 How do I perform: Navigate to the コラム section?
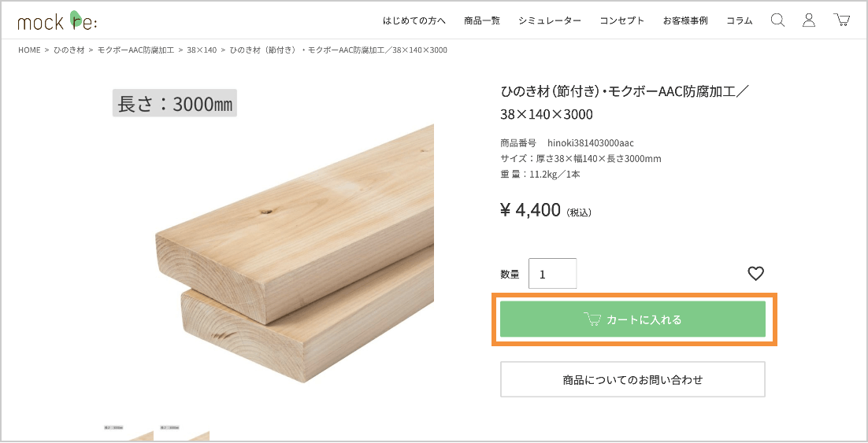pyautogui.click(x=740, y=20)
